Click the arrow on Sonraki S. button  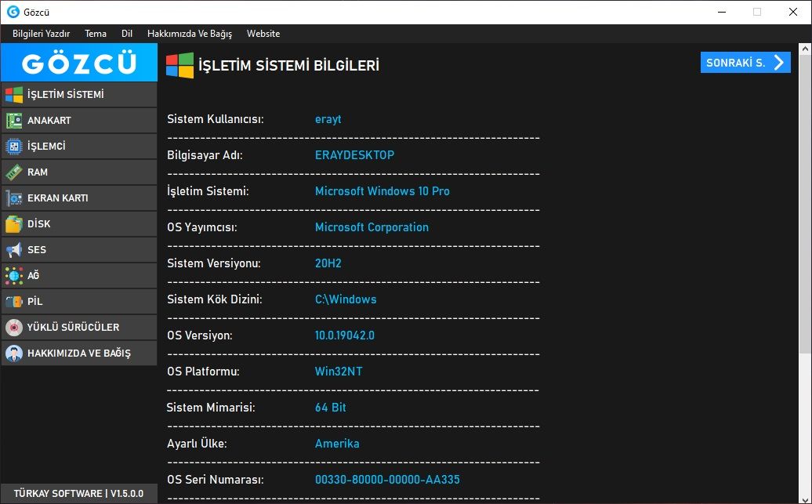point(779,63)
